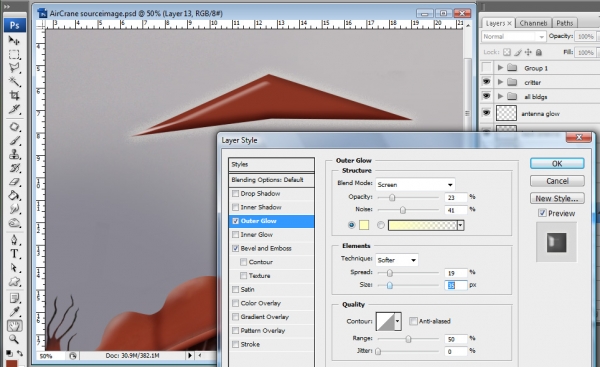The width and height of the screenshot is (600, 367).
Task: Click the OK button
Action: click(557, 163)
